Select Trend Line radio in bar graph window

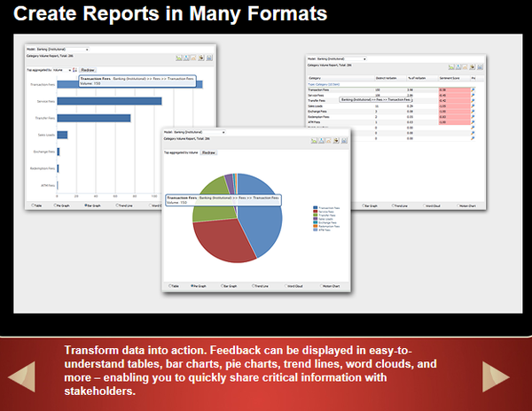click(117, 205)
